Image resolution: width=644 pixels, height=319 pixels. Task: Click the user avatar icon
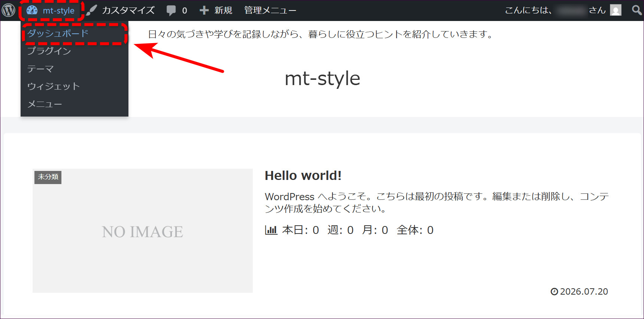coord(616,10)
